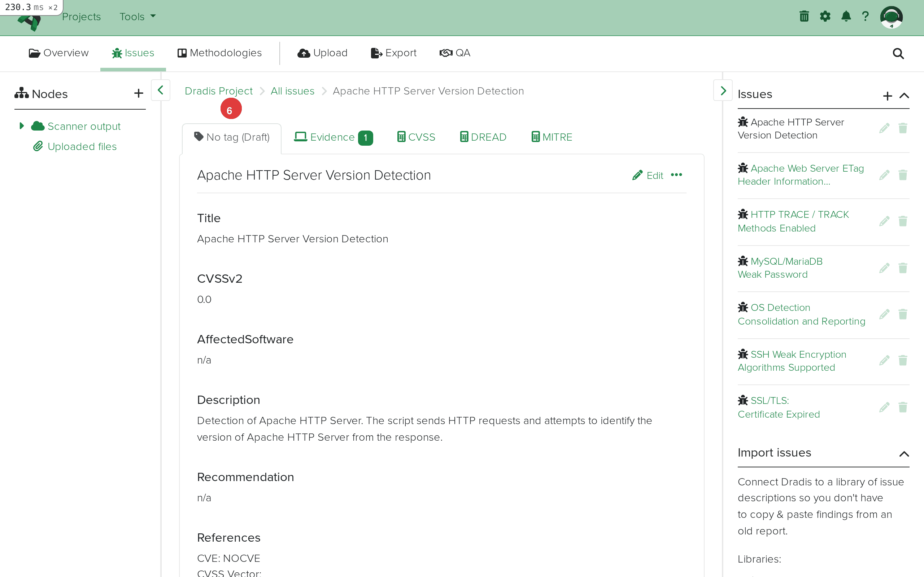The height and width of the screenshot is (577, 924).
Task: Click the trash icon in the top bar
Action: [x=804, y=16]
